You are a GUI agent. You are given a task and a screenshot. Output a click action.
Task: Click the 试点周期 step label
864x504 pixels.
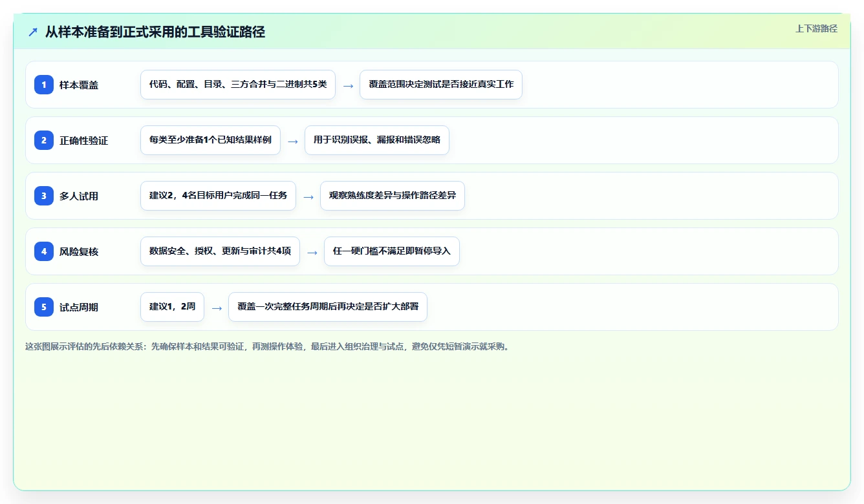coord(79,307)
